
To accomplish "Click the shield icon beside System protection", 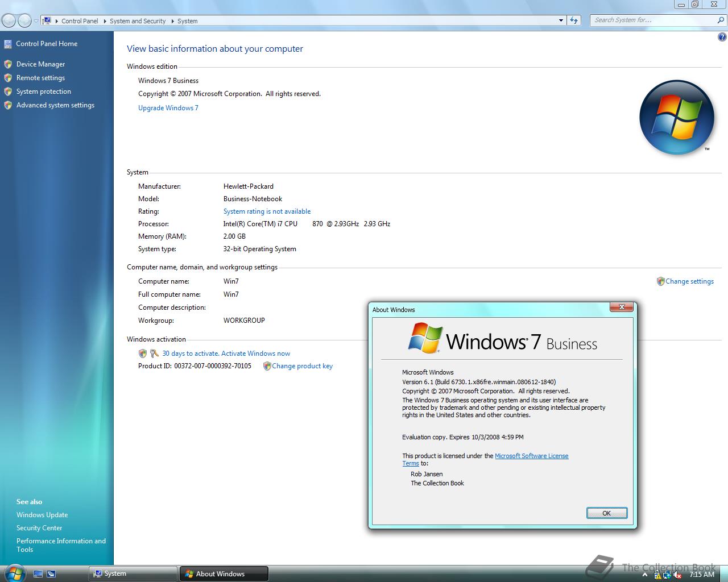I will pyautogui.click(x=8, y=92).
